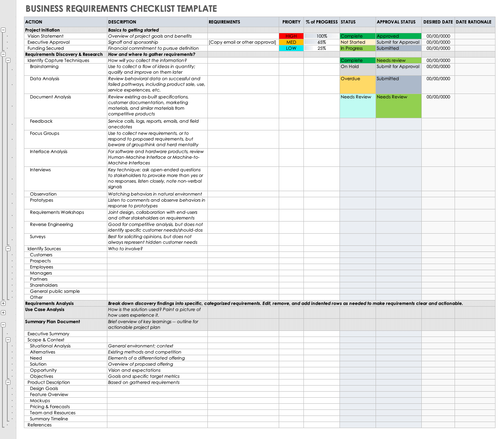This screenshot has width=504, height=439.
Task: Select the red HIGH priority cell
Action: click(291, 36)
